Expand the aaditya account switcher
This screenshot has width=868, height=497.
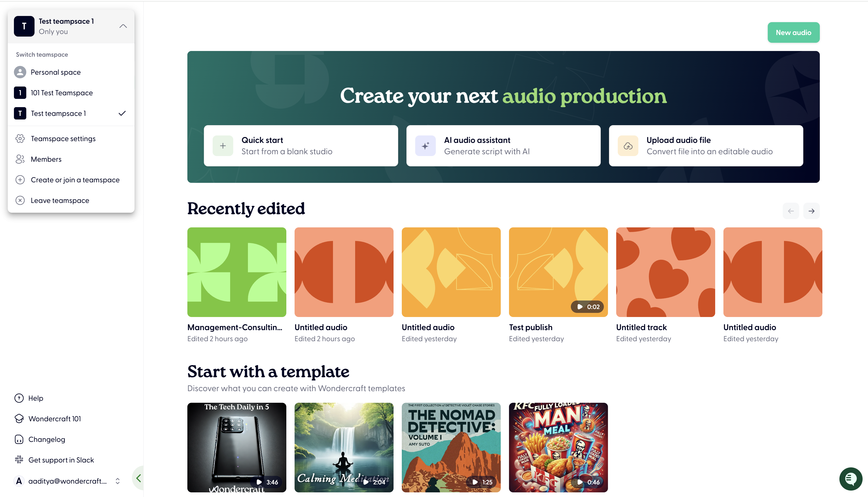click(118, 481)
